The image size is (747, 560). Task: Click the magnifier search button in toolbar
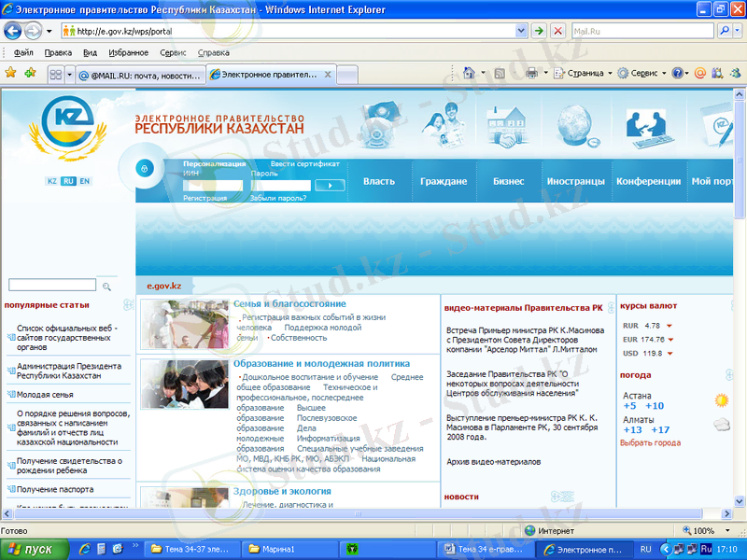(x=725, y=32)
